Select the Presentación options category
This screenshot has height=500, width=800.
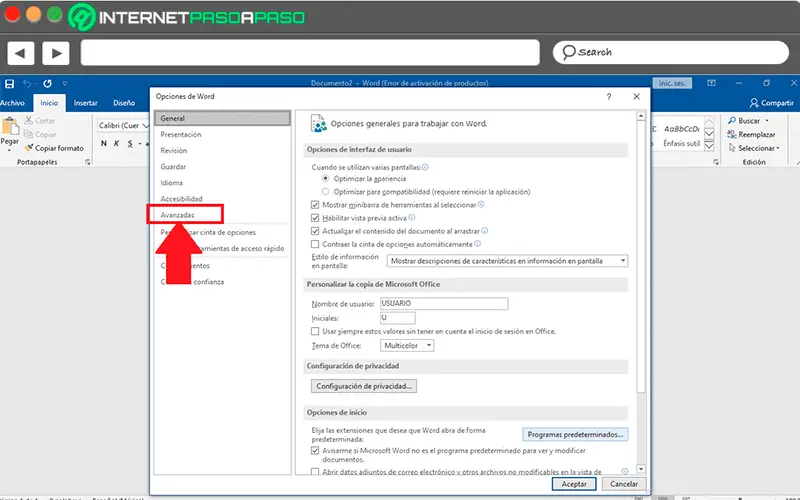coord(222,134)
